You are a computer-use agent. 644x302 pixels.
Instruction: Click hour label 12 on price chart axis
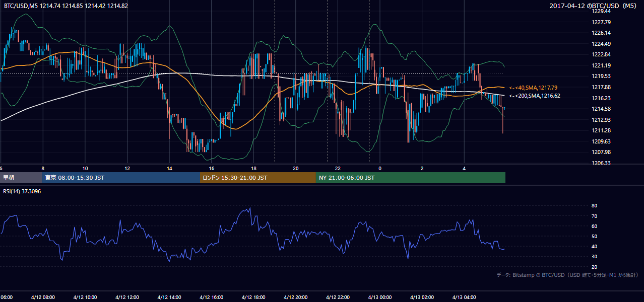click(127, 168)
